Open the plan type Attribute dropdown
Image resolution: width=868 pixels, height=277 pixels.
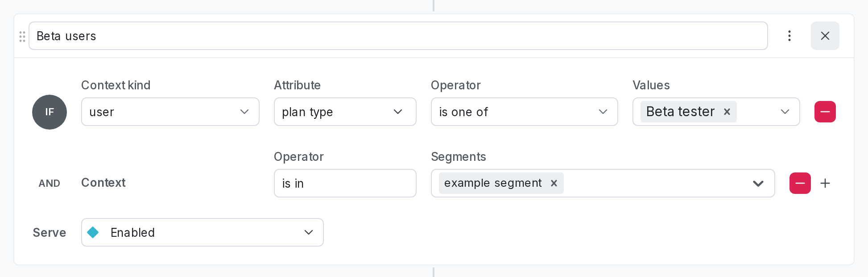tap(345, 112)
